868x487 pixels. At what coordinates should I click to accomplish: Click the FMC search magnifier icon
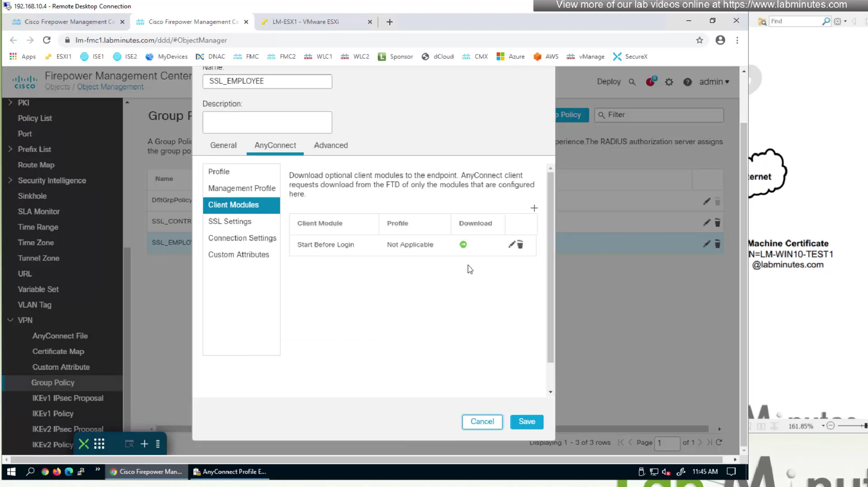(x=632, y=82)
